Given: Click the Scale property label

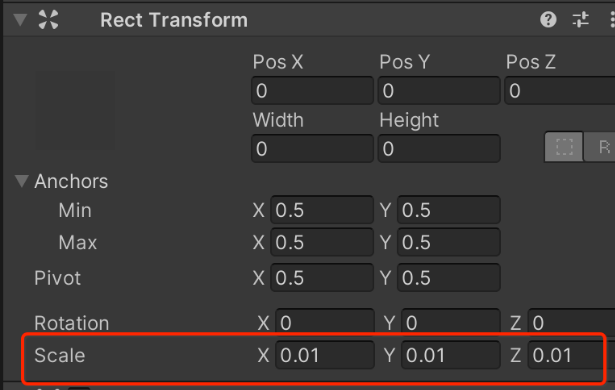Looking at the screenshot, I should pyautogui.click(x=60, y=355).
